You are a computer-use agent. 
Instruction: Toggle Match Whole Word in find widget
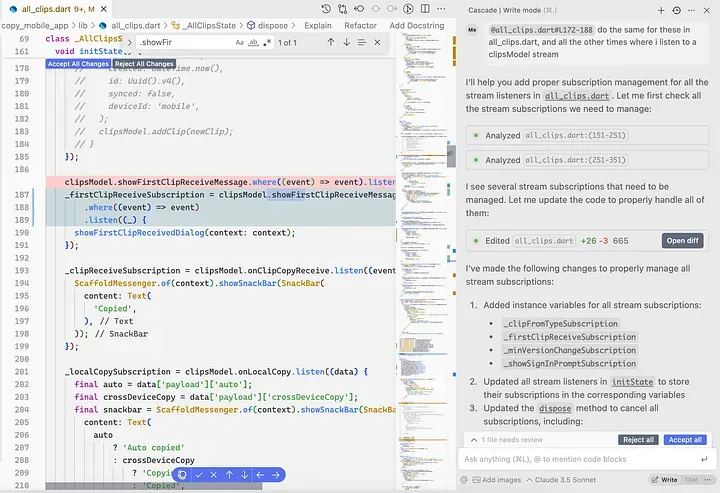point(253,43)
